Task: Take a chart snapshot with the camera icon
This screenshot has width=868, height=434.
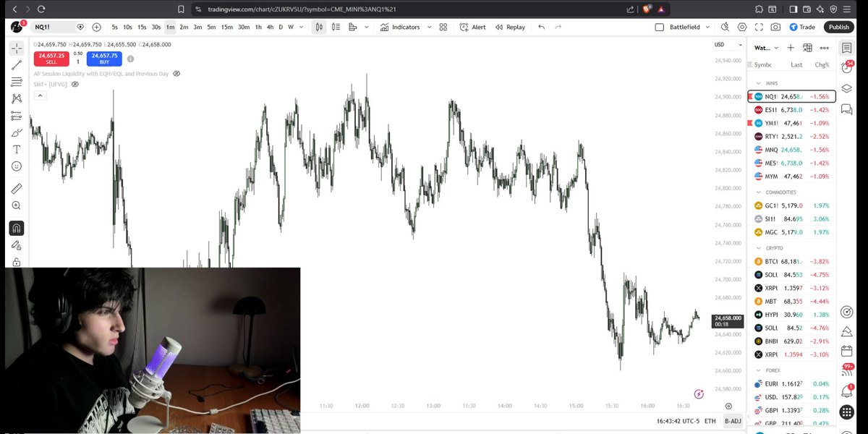Action: [775, 27]
